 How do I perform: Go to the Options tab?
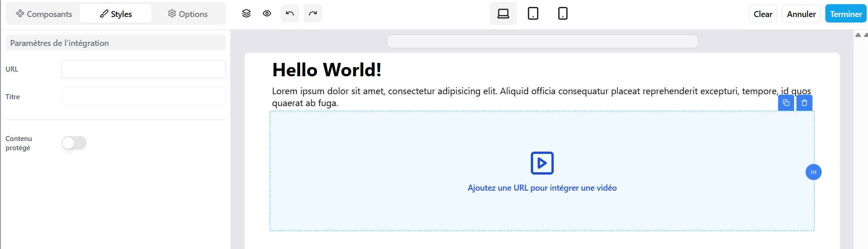(188, 14)
